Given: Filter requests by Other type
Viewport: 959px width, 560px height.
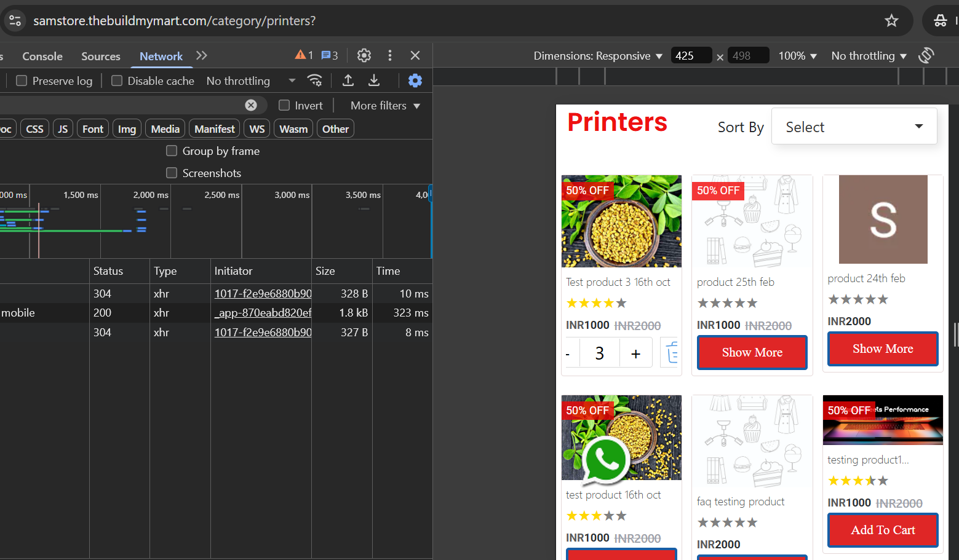Looking at the screenshot, I should pyautogui.click(x=335, y=128).
